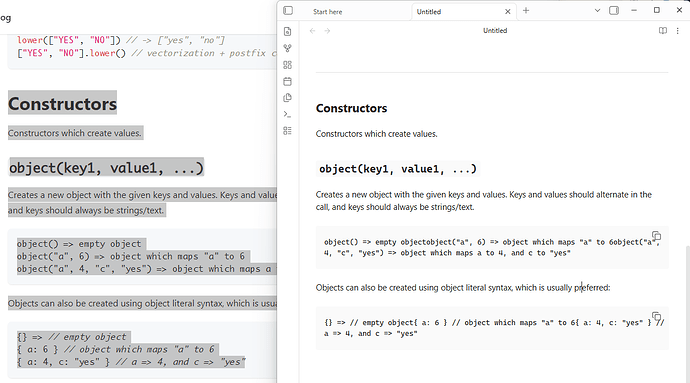This screenshot has height=383, width=690.
Task: Open the quick switcher ribbon icon
Action: click(287, 32)
